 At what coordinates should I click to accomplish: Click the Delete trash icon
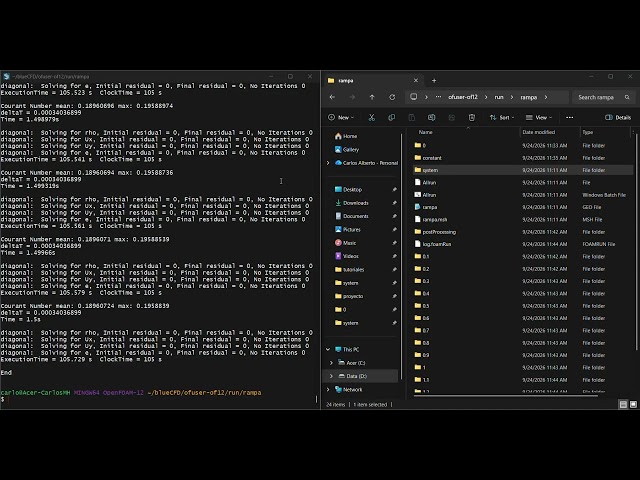[471, 118]
